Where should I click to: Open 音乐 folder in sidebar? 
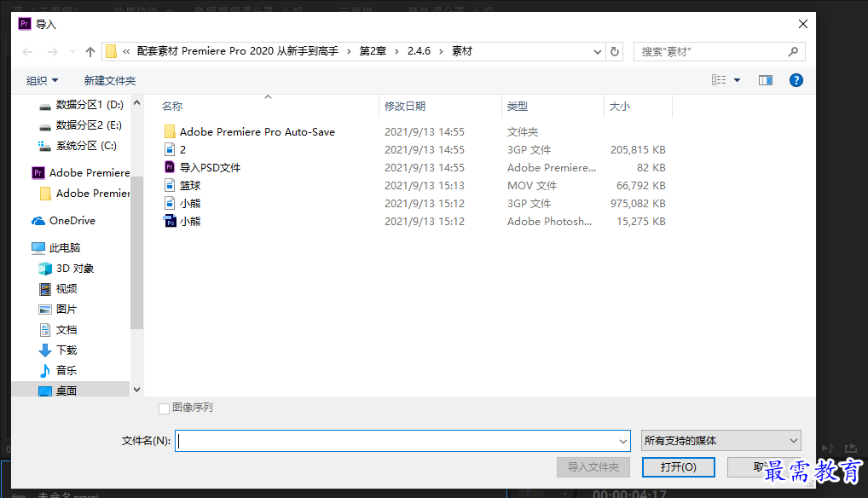(x=58, y=370)
